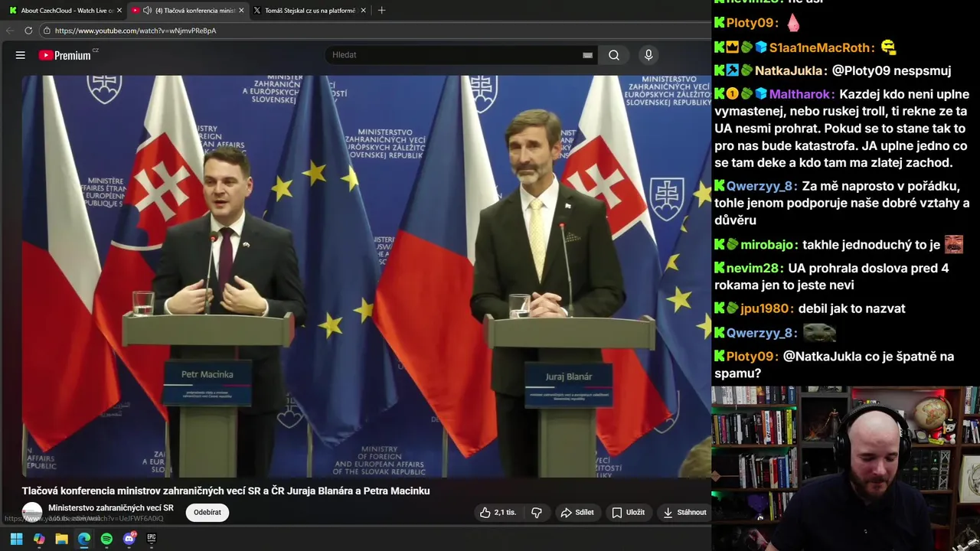Reload the page with refresh button

pyautogui.click(x=28, y=31)
